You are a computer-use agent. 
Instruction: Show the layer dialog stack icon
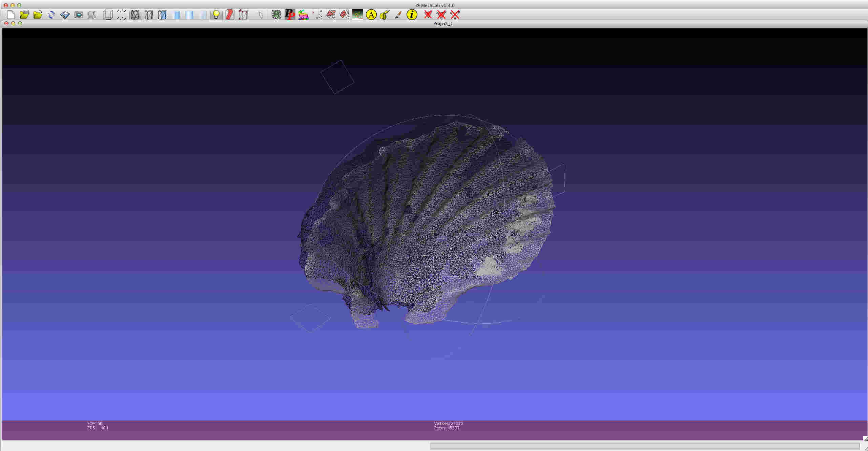pyautogui.click(x=91, y=15)
